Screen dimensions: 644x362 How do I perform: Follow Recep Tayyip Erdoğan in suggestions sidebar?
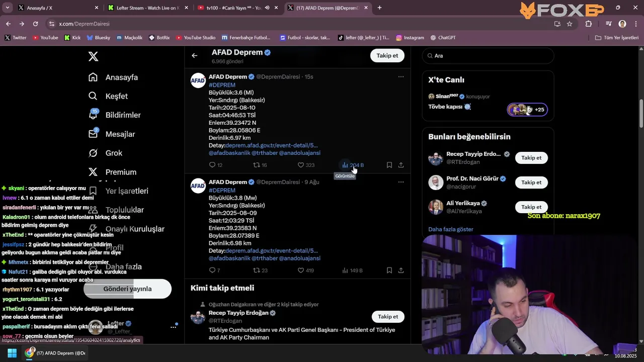point(531,158)
